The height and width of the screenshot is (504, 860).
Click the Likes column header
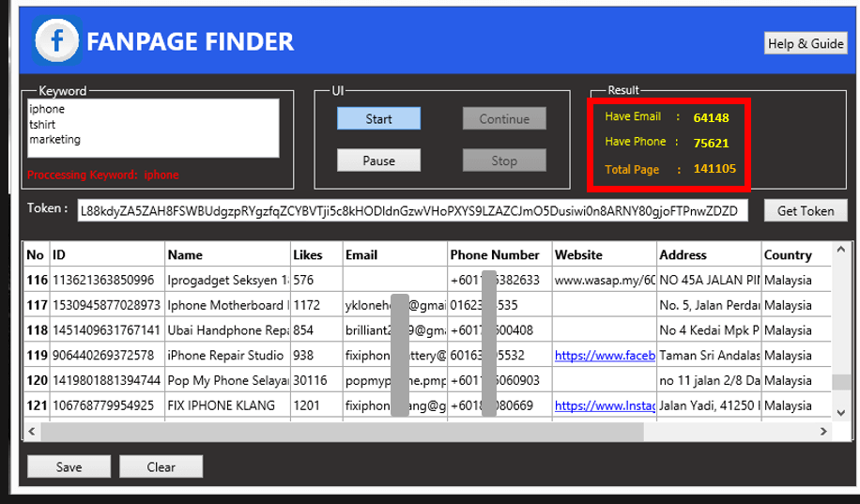pyautogui.click(x=317, y=255)
